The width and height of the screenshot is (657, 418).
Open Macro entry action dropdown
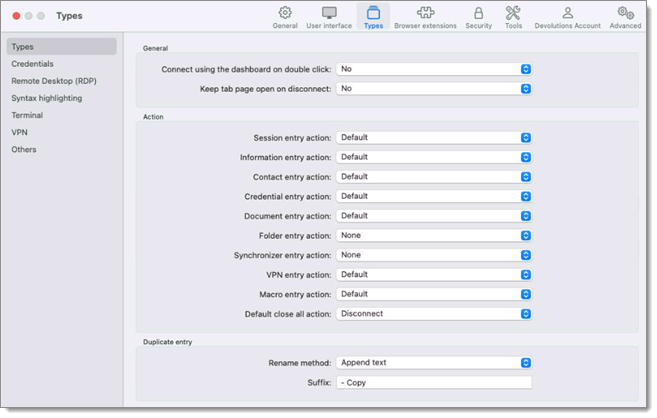click(x=434, y=294)
